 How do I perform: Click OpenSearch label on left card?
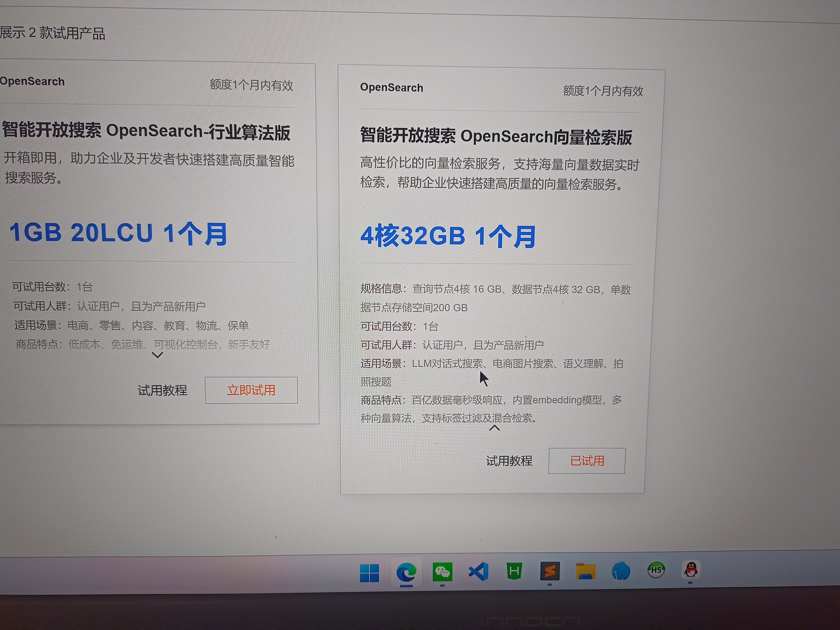[32, 81]
